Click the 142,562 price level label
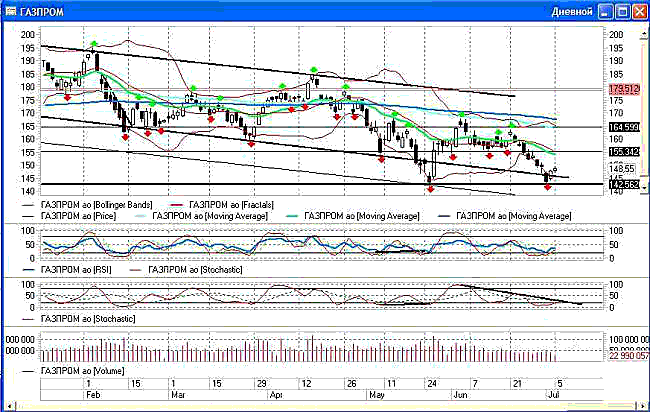This screenshot has width=650, height=412. coord(624,184)
